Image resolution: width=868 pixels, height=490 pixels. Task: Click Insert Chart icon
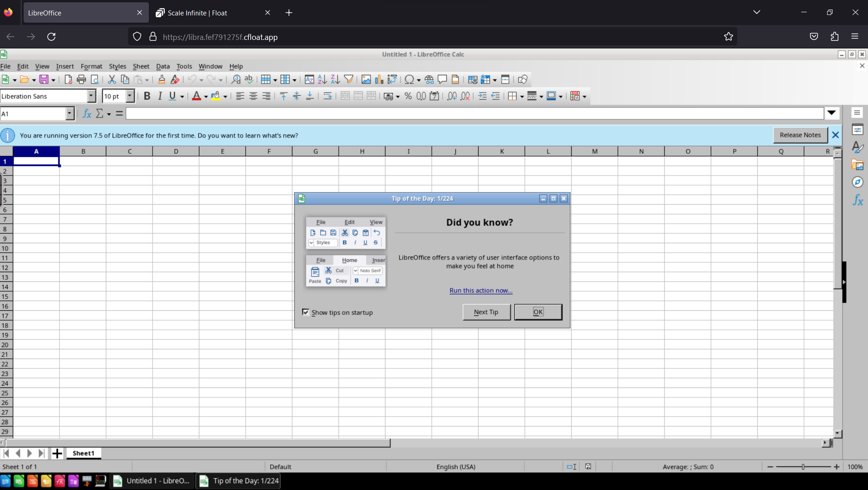[379, 79]
